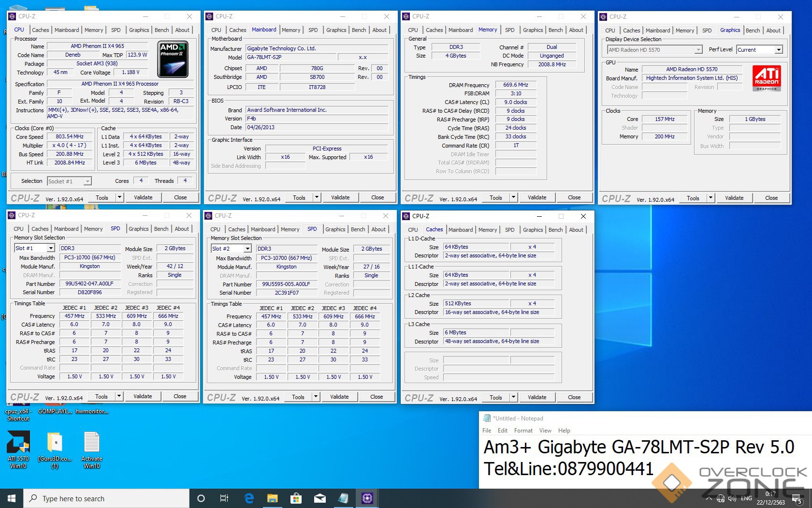This screenshot has height=508, width=812.
Task: Click network icon in system tray
Action: pos(721,498)
